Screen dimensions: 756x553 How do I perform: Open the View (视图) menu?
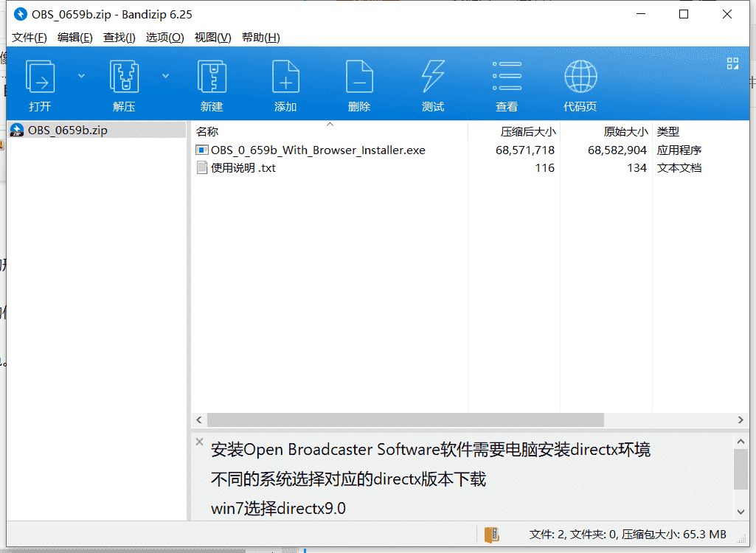(212, 38)
